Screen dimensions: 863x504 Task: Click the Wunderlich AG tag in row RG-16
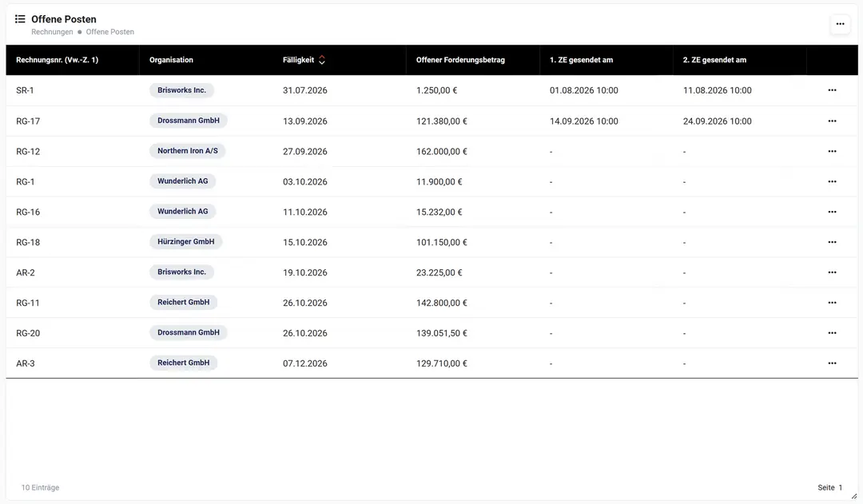coord(183,212)
